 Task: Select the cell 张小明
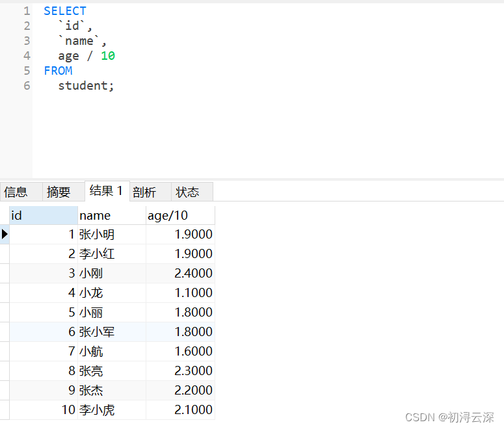[112, 234]
